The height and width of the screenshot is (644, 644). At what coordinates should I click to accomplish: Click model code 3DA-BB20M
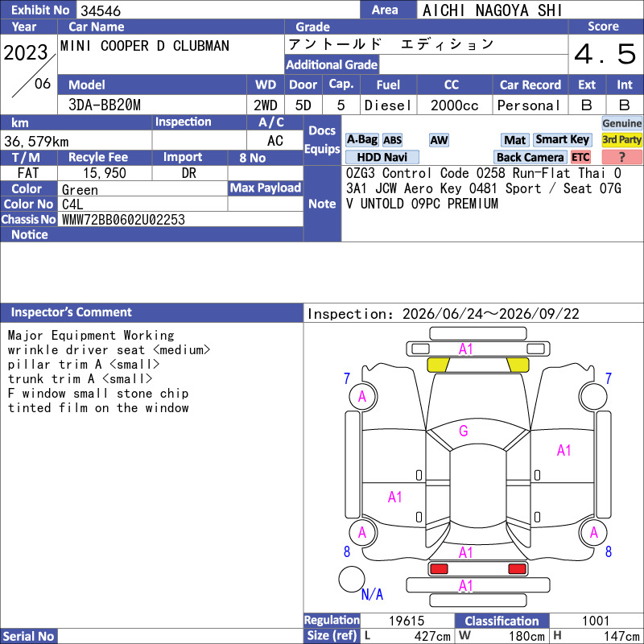pos(105,105)
